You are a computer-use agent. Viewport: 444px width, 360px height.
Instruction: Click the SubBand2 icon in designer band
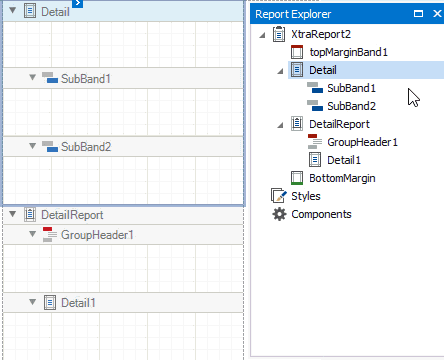tap(50, 146)
